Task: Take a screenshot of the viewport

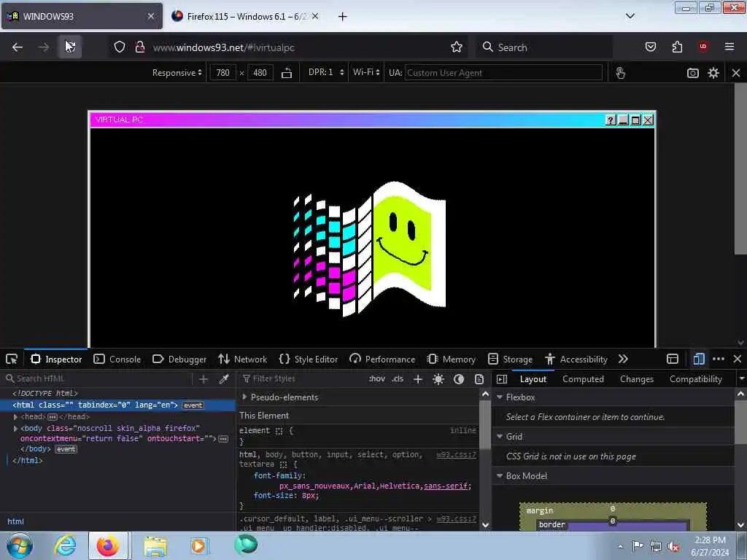Action: coord(693,73)
